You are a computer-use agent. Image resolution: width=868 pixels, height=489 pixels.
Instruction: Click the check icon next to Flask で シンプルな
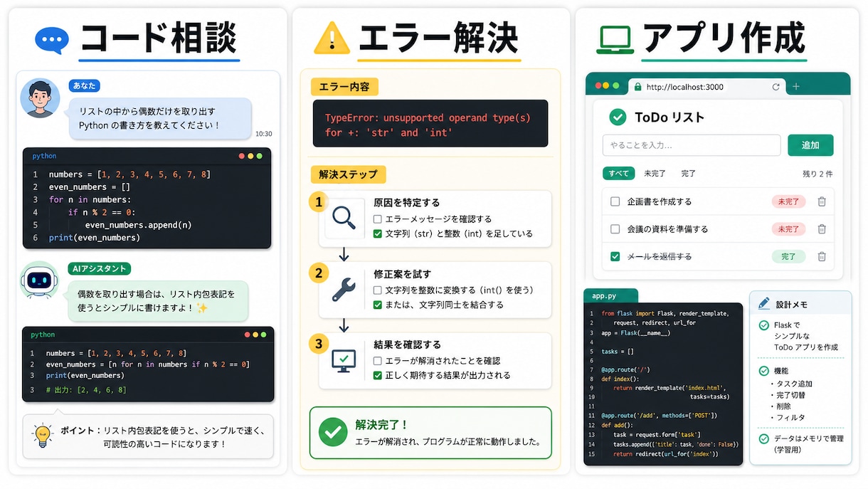(764, 325)
